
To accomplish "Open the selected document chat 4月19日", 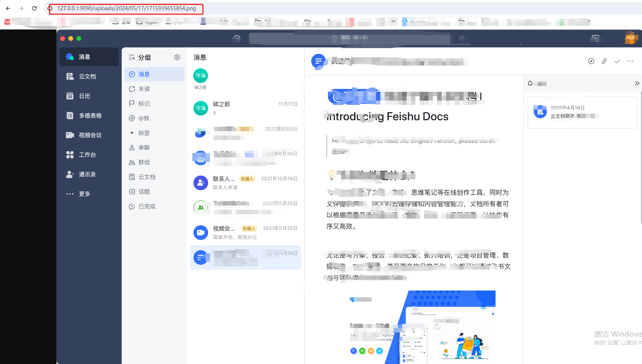I will click(246, 257).
